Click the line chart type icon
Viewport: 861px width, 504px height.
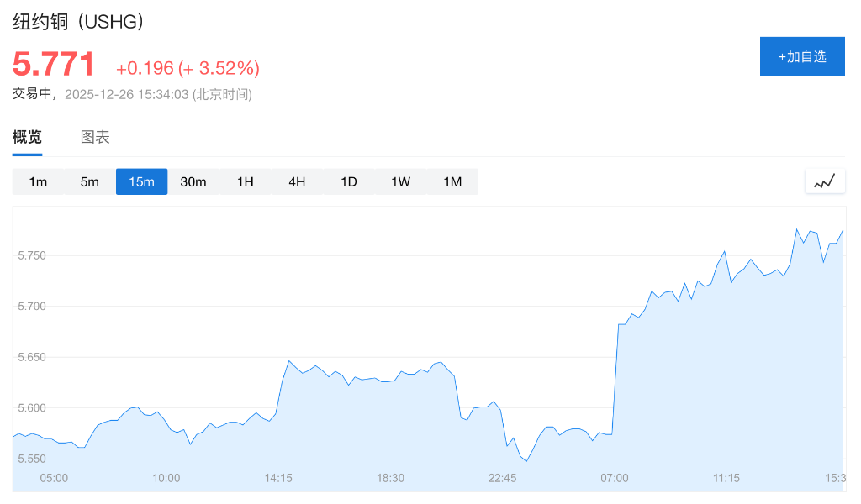824,181
